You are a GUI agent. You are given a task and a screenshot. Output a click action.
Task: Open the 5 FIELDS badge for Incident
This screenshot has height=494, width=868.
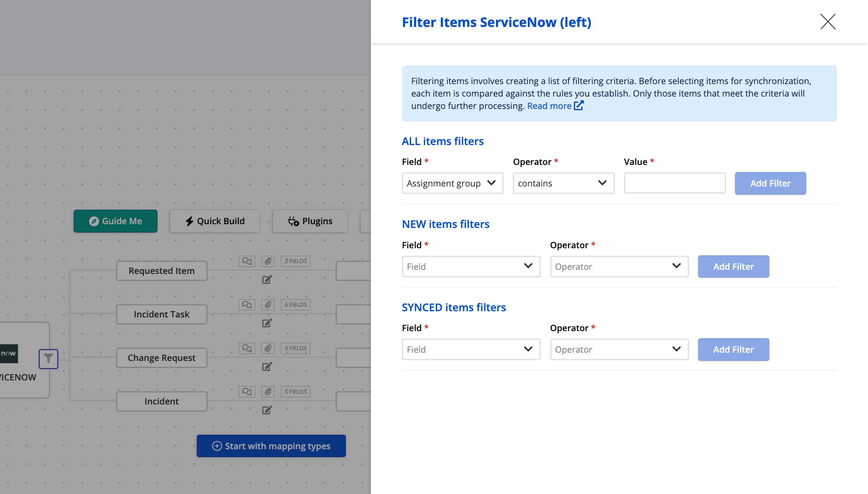[x=295, y=392]
